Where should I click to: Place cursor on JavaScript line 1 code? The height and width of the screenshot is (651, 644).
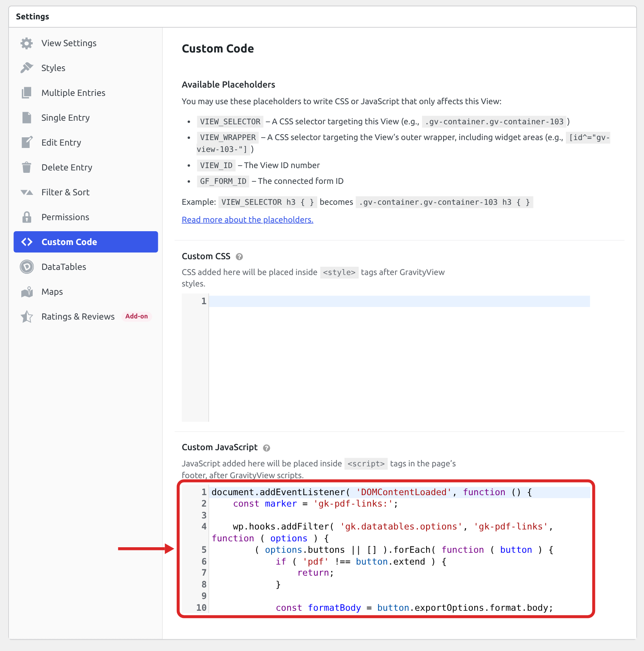click(372, 492)
